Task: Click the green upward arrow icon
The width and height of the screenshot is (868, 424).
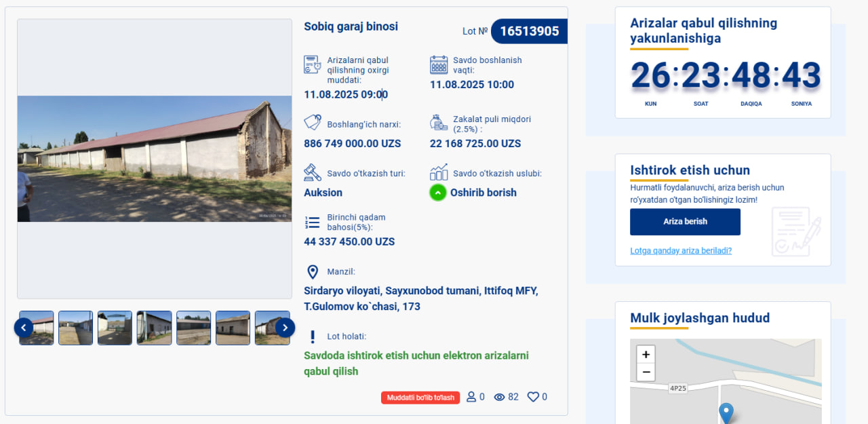Action: pos(438,193)
